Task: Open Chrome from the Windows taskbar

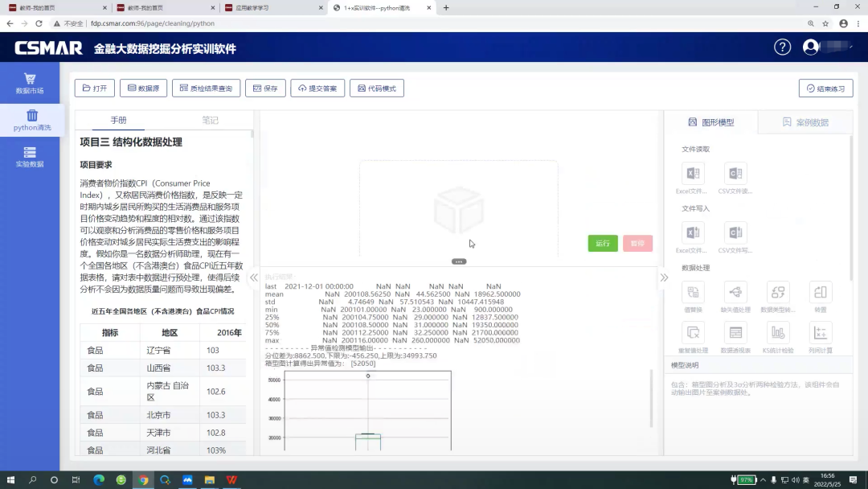Action: [143, 480]
